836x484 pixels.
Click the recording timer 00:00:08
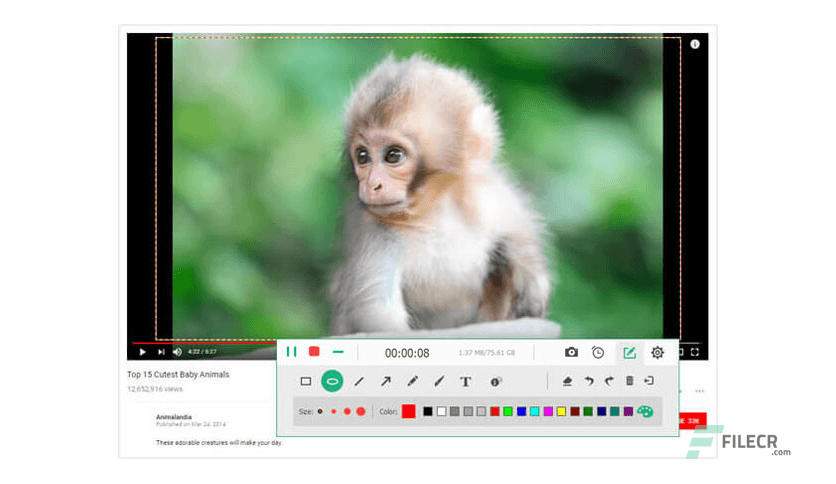[x=407, y=353]
